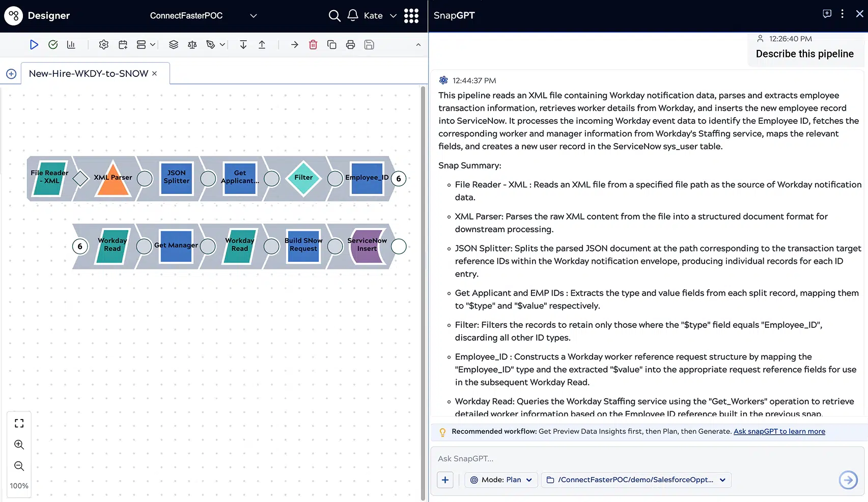Select the XML Parser snap
The image size is (868, 502).
click(113, 178)
